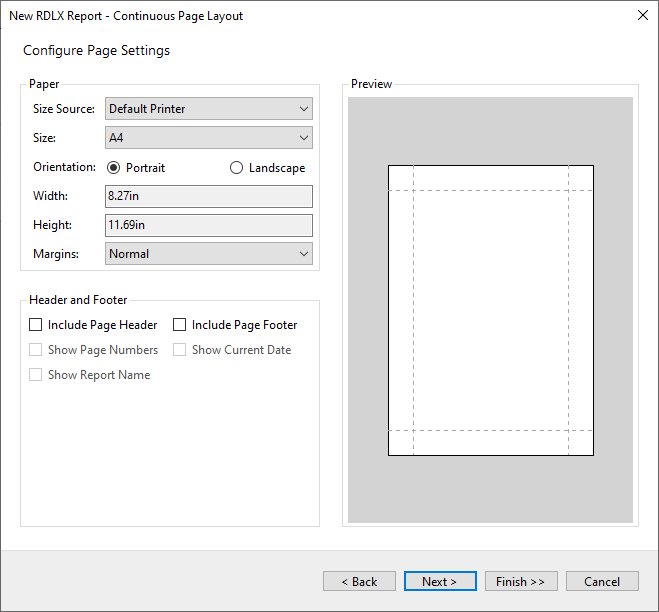Image resolution: width=659 pixels, height=612 pixels.
Task: Click the Configure Page Settings heading
Action: point(96,50)
